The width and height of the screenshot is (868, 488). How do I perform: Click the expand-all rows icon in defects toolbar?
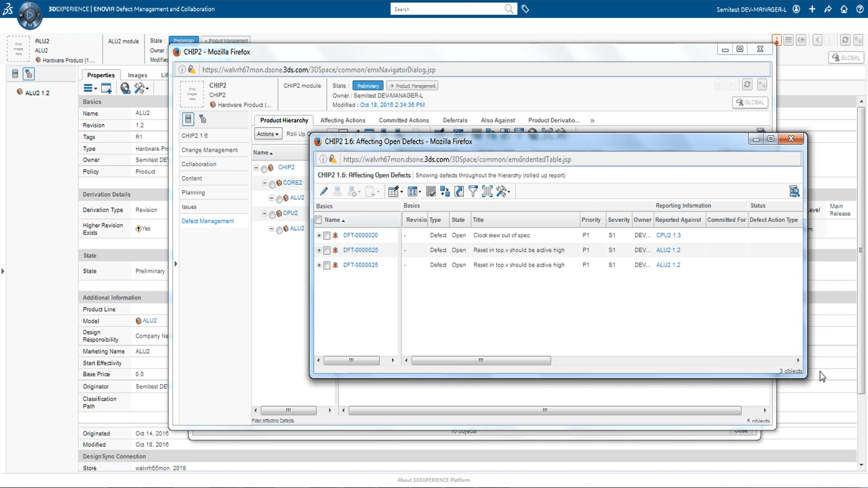[x=445, y=192]
